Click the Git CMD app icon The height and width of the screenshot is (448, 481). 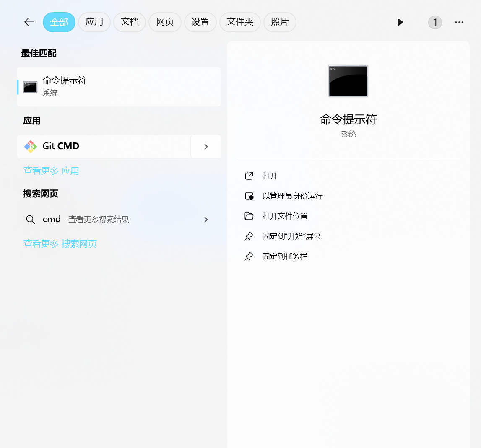pos(30,146)
